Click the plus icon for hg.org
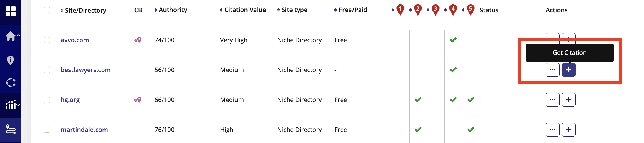The image size is (644, 143). coord(569,100)
